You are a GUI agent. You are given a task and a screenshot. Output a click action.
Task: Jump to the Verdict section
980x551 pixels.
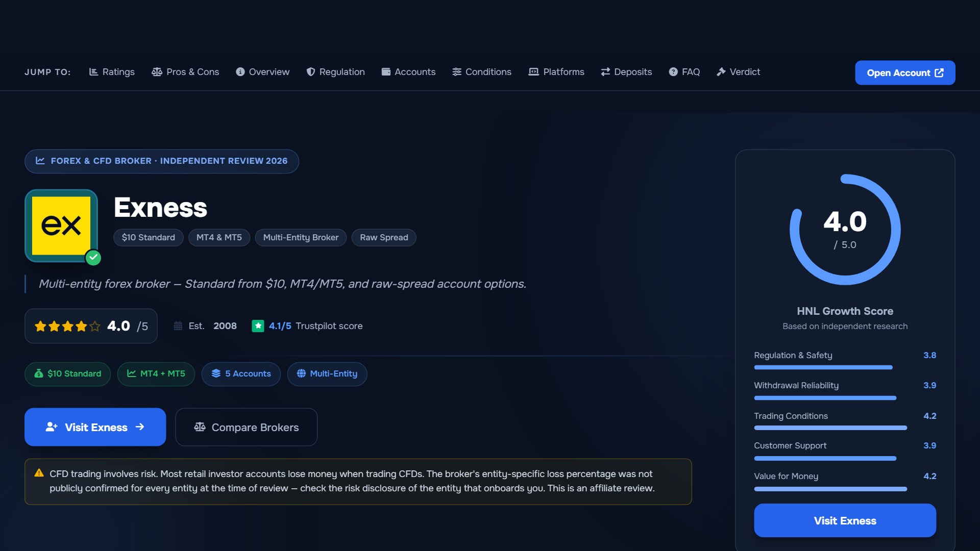point(738,72)
